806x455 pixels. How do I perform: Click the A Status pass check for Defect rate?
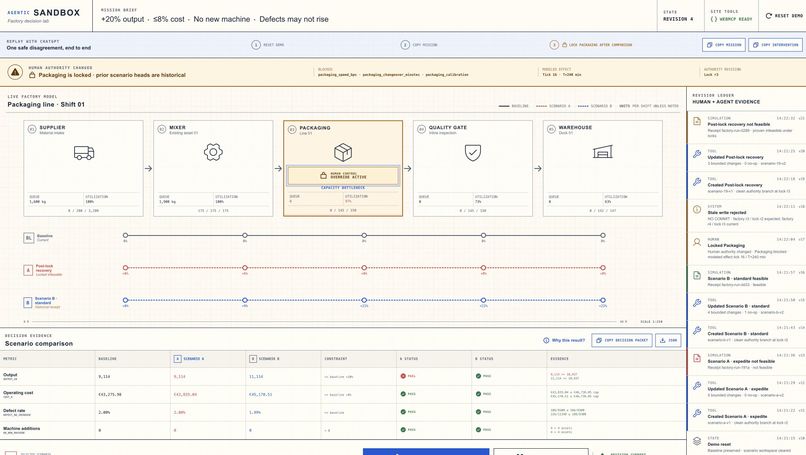[404, 412]
